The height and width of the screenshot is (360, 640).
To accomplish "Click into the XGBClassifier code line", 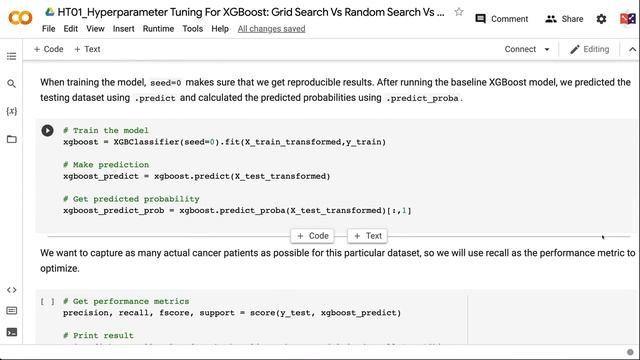I will (224, 142).
